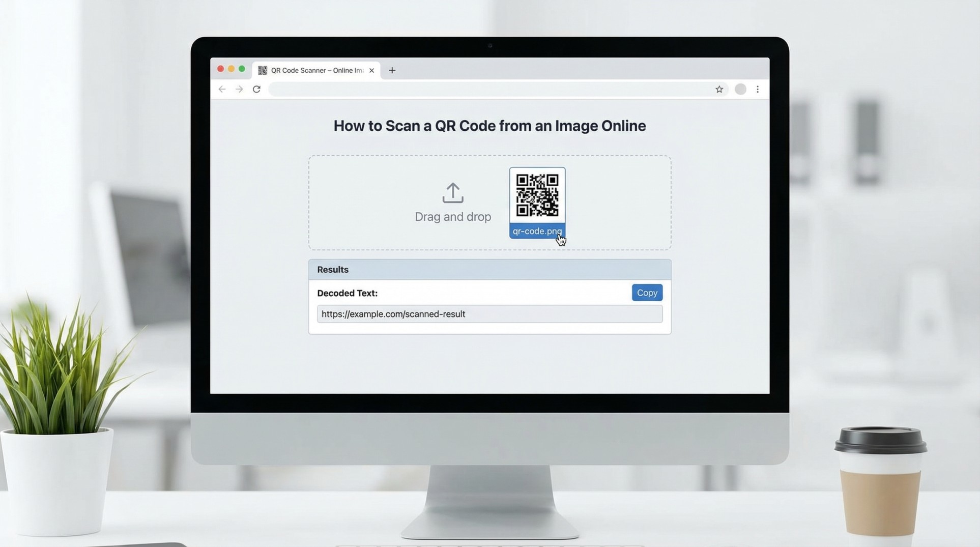Screen dimensions: 980x547
Task: Click the Results panel header
Action: point(332,269)
